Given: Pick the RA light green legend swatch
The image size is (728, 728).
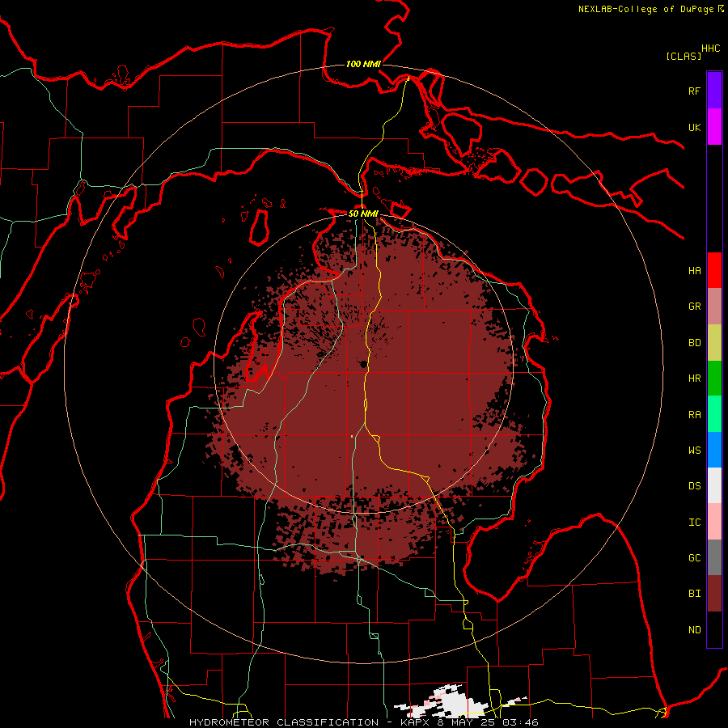Looking at the screenshot, I should (x=714, y=414).
